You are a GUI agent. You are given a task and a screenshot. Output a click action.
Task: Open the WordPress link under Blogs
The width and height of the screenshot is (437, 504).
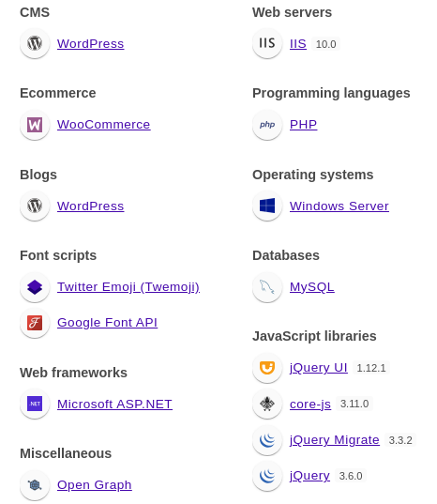pyautogui.click(x=91, y=206)
